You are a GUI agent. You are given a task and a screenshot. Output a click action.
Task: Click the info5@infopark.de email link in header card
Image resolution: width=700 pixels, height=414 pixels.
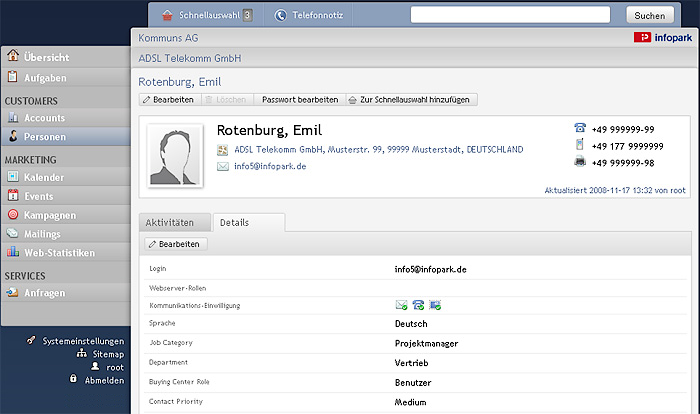(270, 166)
